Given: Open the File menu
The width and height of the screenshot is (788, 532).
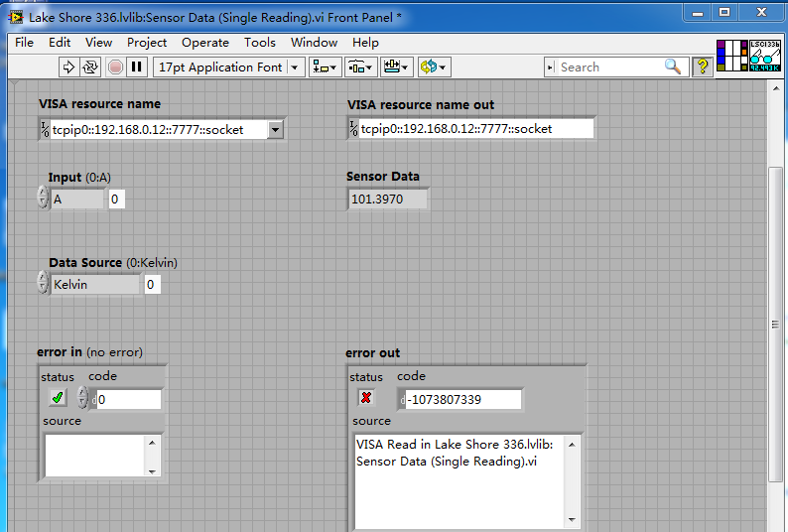Looking at the screenshot, I should (x=24, y=43).
